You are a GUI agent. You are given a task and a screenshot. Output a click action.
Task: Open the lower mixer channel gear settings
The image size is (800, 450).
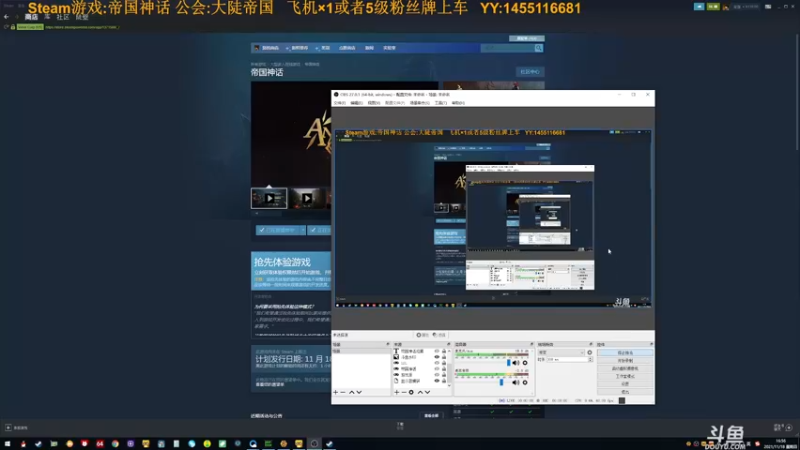524,382
